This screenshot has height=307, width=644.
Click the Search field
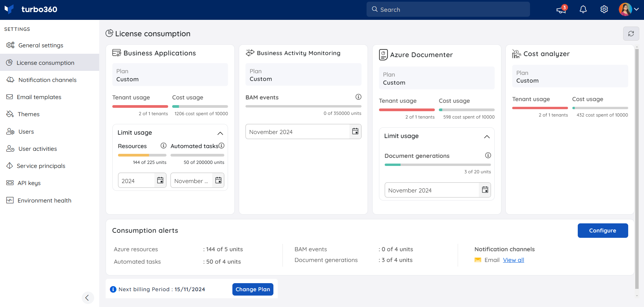point(448,9)
